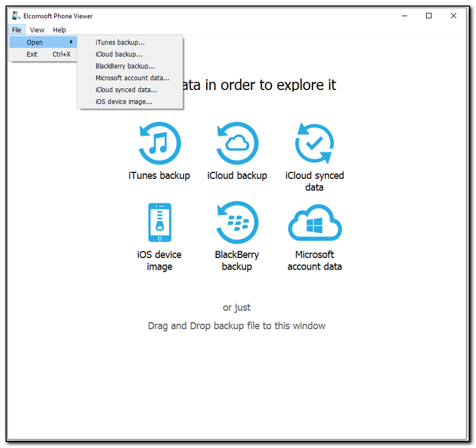Screen dimensions: 476x448
Task: Choose iCloud backup in the Open submenu
Action: 118,54
